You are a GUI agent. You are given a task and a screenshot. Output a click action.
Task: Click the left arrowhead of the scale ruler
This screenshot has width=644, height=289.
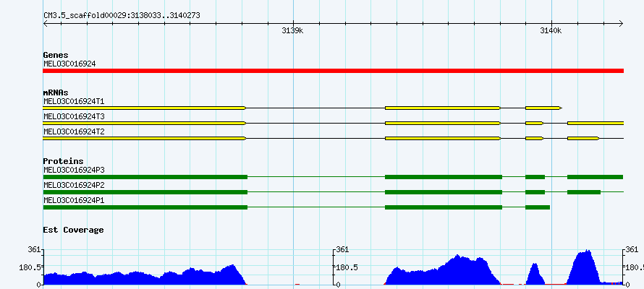pyautogui.click(x=46, y=24)
